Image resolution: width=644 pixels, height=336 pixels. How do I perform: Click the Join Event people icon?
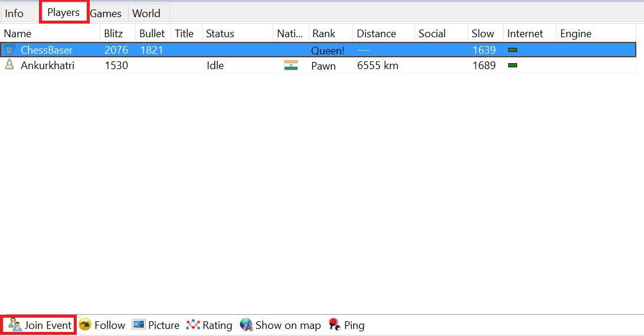15,325
